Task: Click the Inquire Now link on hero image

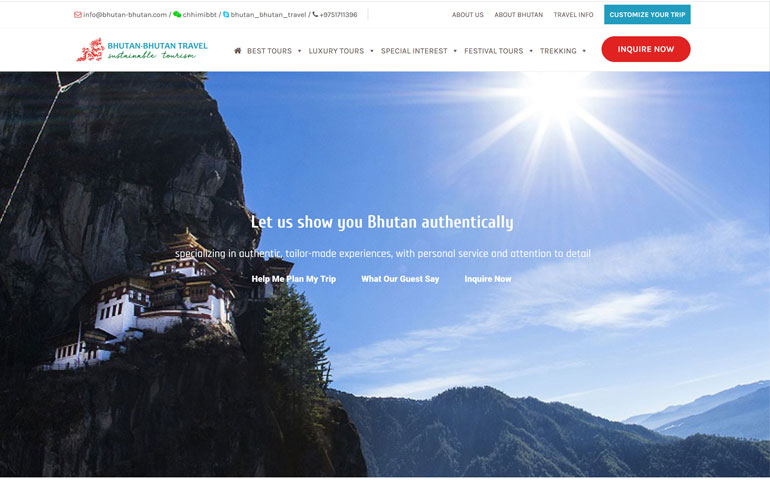Action: point(488,279)
